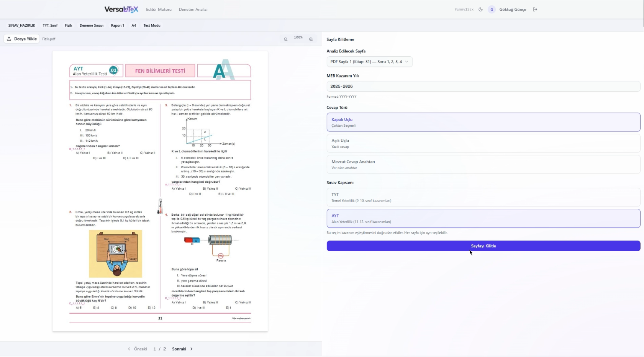Go to previous page with Önceki
Screen dimensions: 644x357
pyautogui.click(x=138, y=349)
